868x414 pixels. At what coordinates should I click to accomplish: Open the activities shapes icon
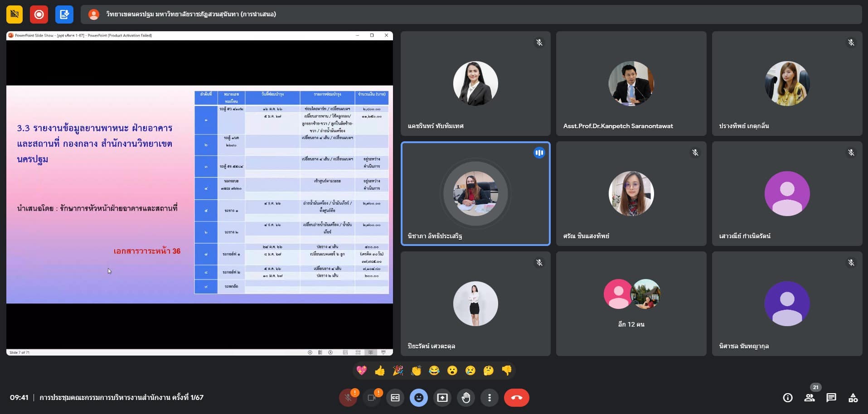[x=853, y=398]
